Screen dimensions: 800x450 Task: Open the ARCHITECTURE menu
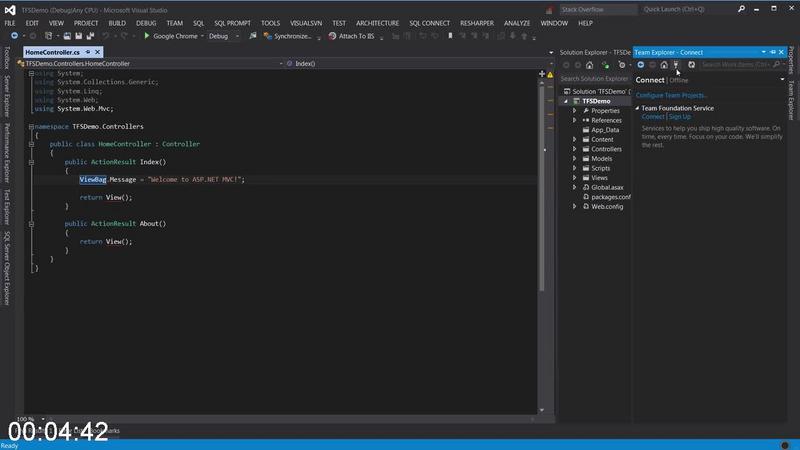click(x=378, y=23)
